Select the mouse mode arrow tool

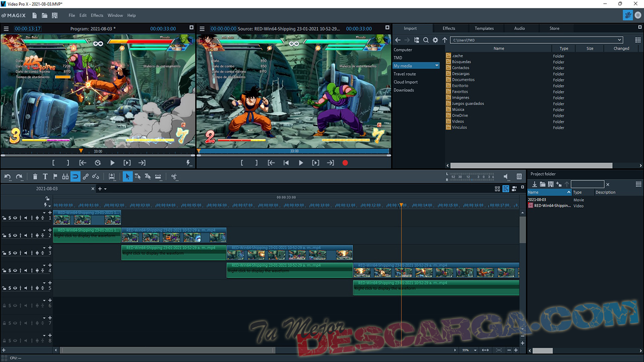(x=128, y=176)
